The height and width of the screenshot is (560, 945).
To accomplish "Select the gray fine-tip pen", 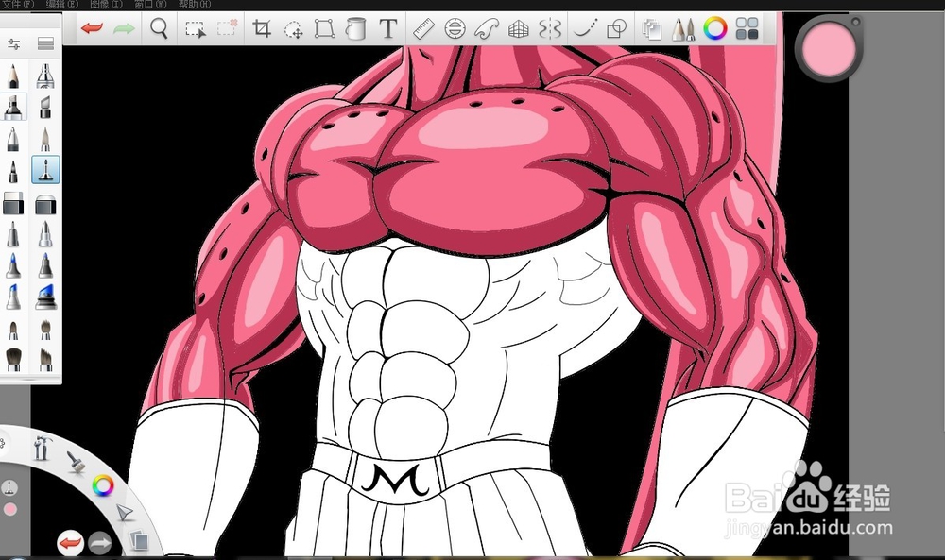I will pyautogui.click(x=13, y=234).
